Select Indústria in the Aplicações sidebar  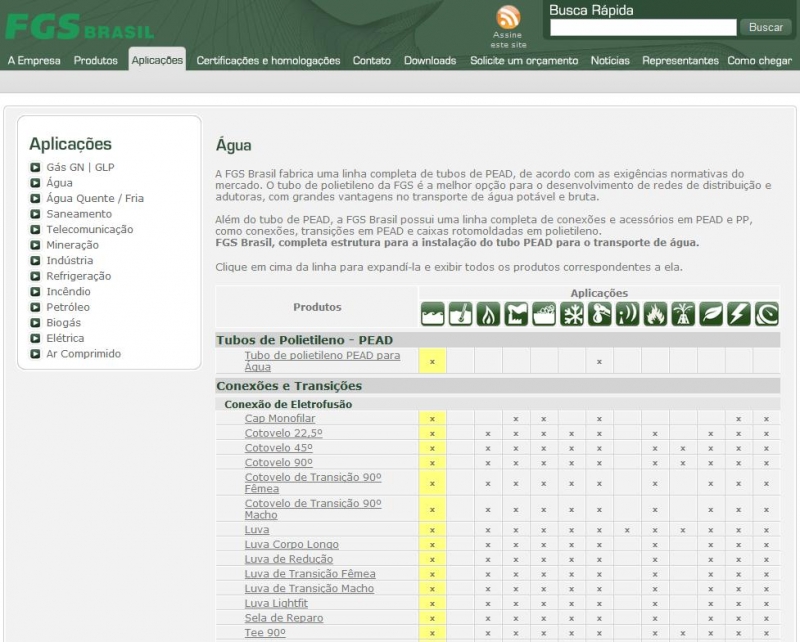[x=70, y=261]
